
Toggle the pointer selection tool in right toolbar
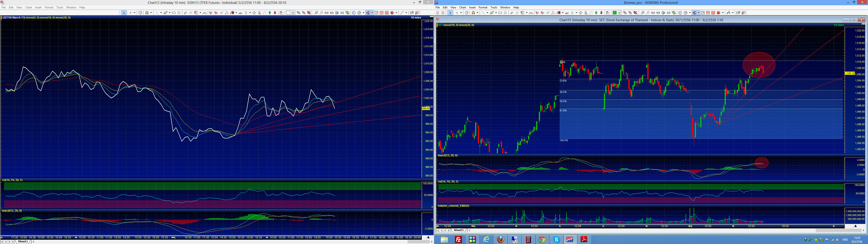tap(450, 13)
